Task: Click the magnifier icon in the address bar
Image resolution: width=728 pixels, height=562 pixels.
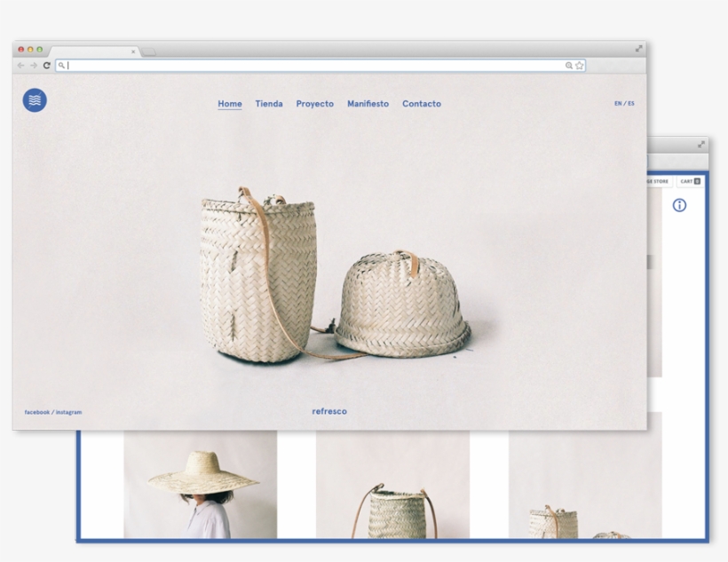Action: pos(60,64)
